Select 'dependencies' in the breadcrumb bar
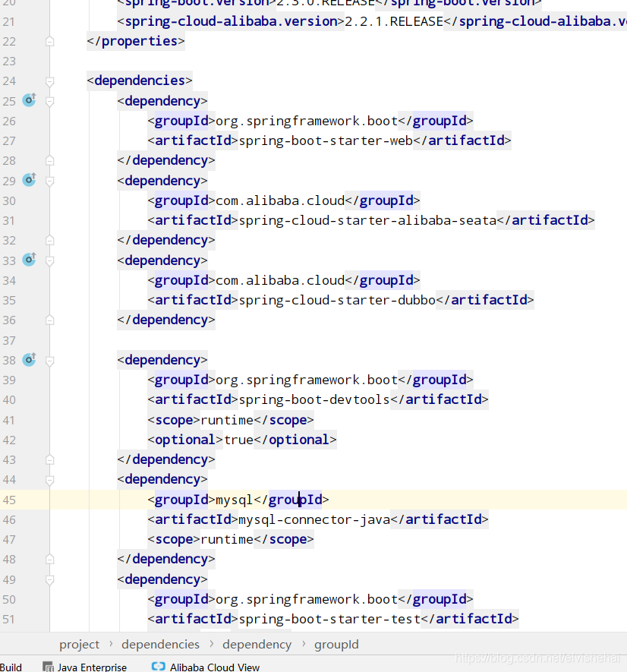 coord(160,644)
